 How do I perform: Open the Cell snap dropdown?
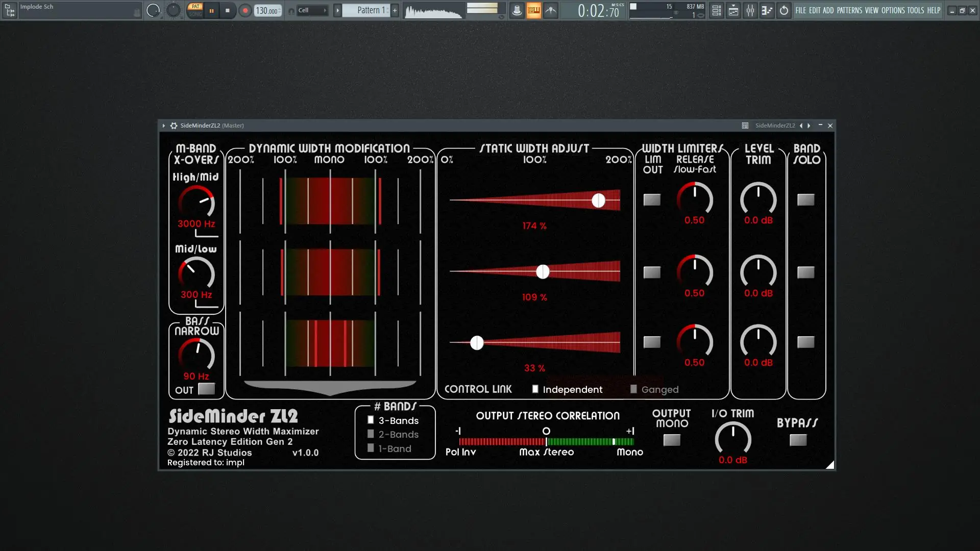click(x=311, y=10)
